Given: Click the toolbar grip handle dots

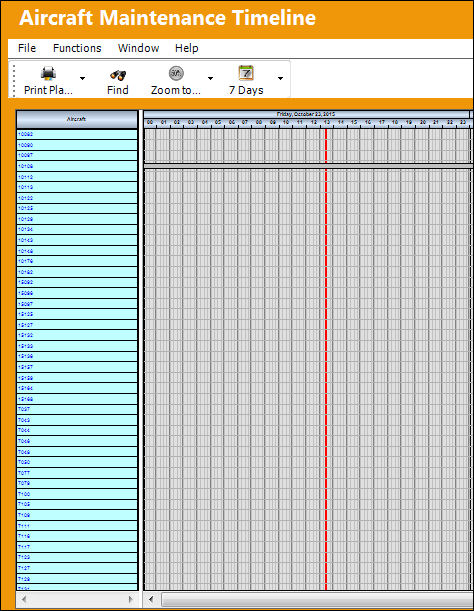Looking at the screenshot, I should (14, 80).
